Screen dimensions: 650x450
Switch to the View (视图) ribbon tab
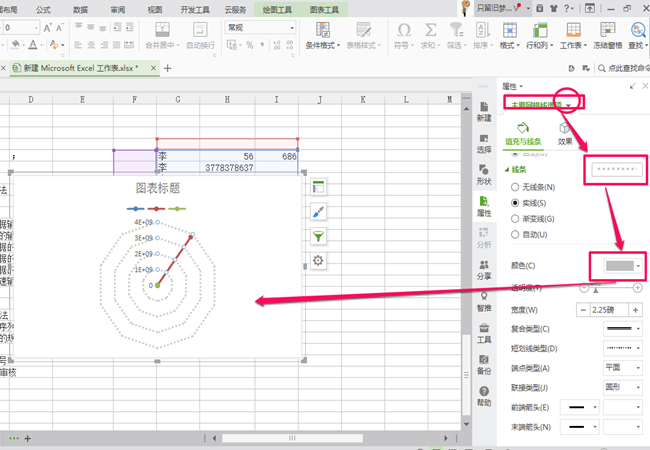click(155, 9)
